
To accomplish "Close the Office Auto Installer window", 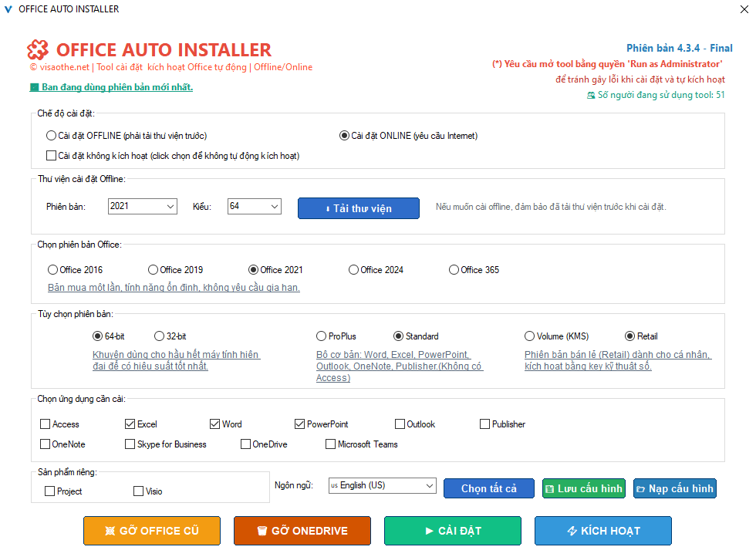I will 744,9.
